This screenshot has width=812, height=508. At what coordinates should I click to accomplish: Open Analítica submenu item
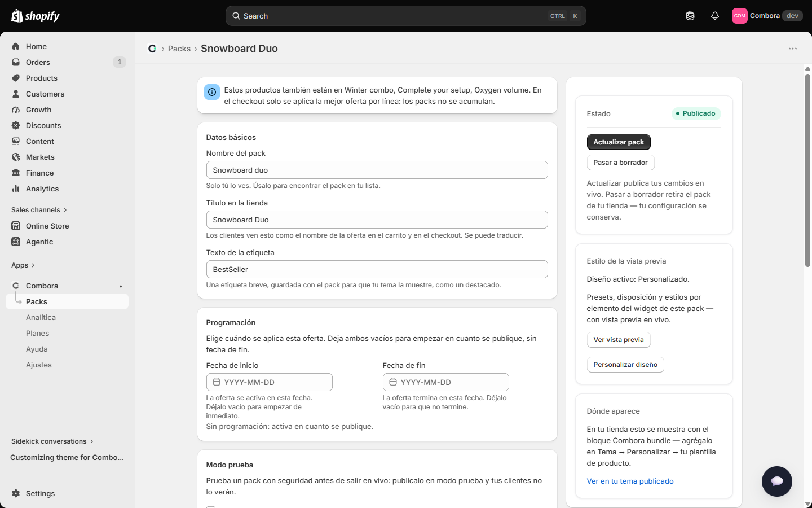[x=68, y=317]
